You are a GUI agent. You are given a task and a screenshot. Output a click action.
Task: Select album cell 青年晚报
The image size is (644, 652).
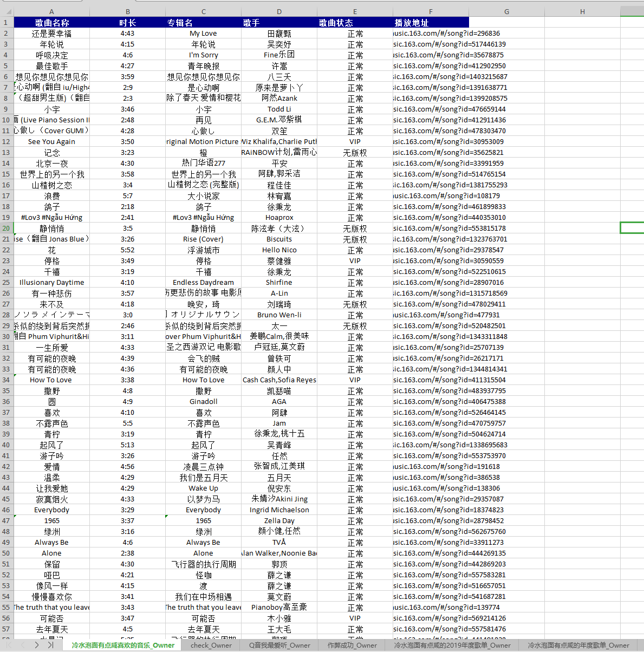[x=204, y=66]
